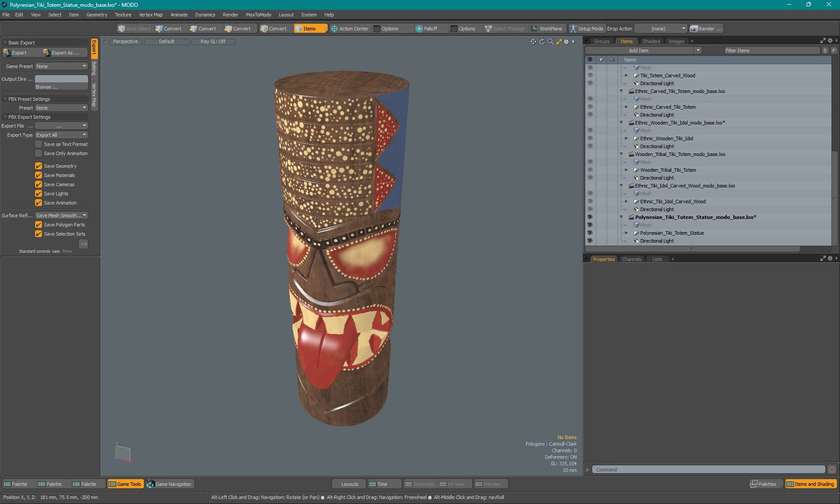Enable the Falloff tool
This screenshot has height=504, width=840.
pyautogui.click(x=427, y=28)
